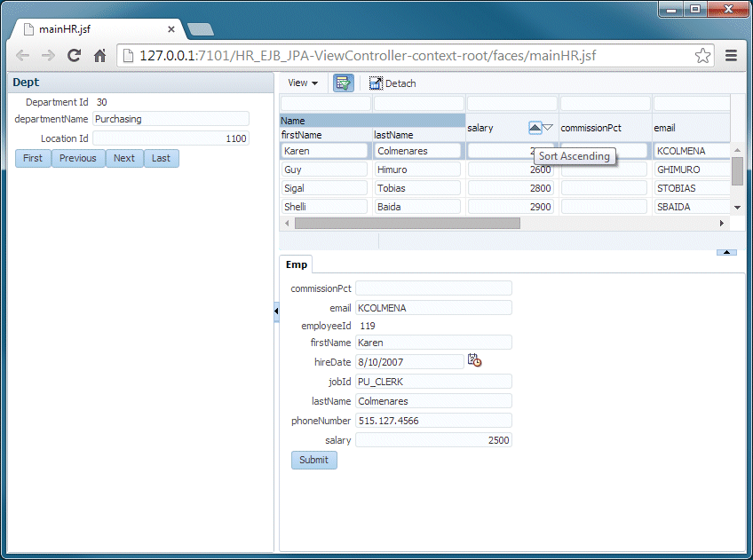The image size is (753, 560).
Task: Select the Emp tab
Action: click(297, 264)
